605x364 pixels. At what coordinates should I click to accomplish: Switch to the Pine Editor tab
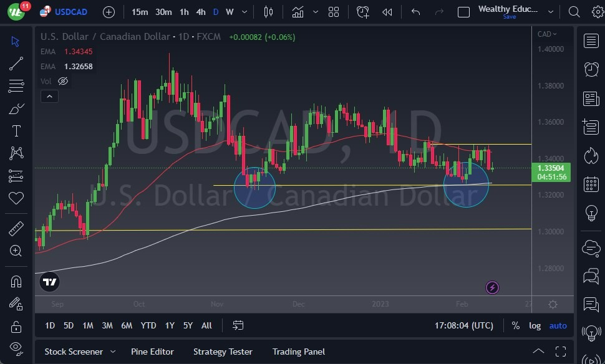click(x=152, y=352)
